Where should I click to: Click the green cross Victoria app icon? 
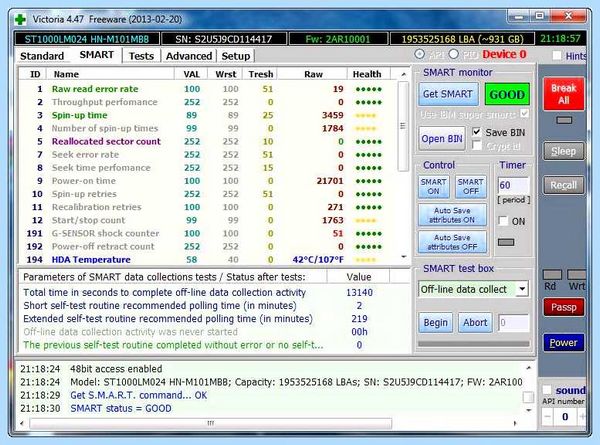tap(20, 19)
